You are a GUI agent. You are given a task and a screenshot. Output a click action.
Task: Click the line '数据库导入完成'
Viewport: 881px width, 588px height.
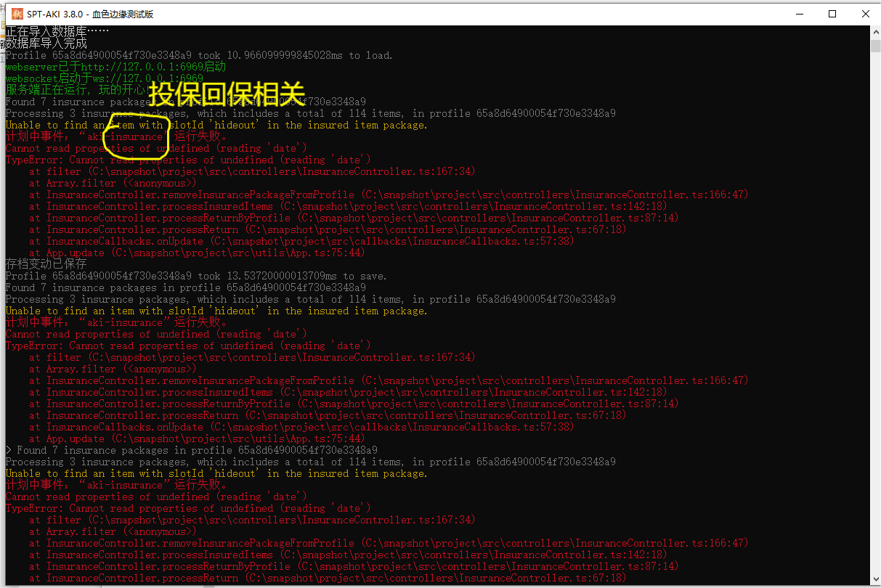[x=46, y=44]
